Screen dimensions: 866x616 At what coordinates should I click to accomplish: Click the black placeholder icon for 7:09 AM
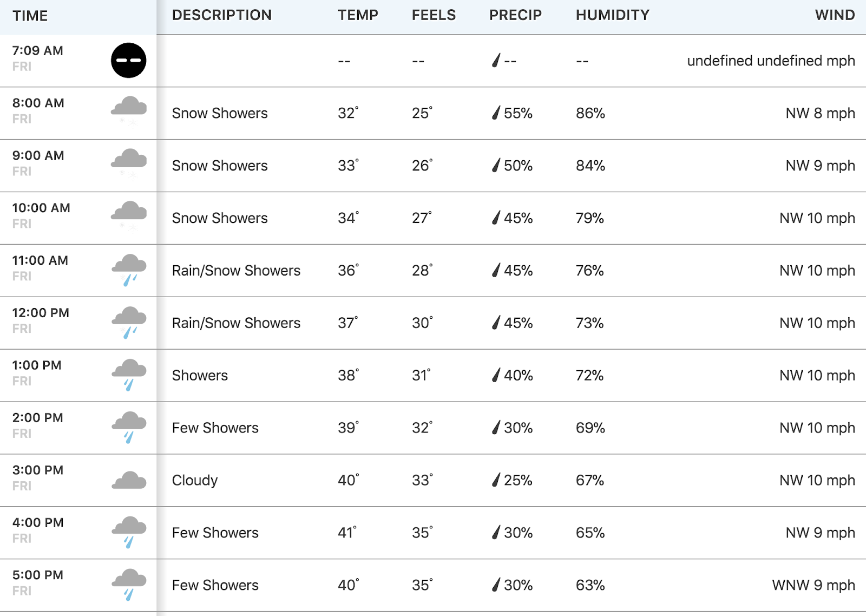click(x=128, y=60)
